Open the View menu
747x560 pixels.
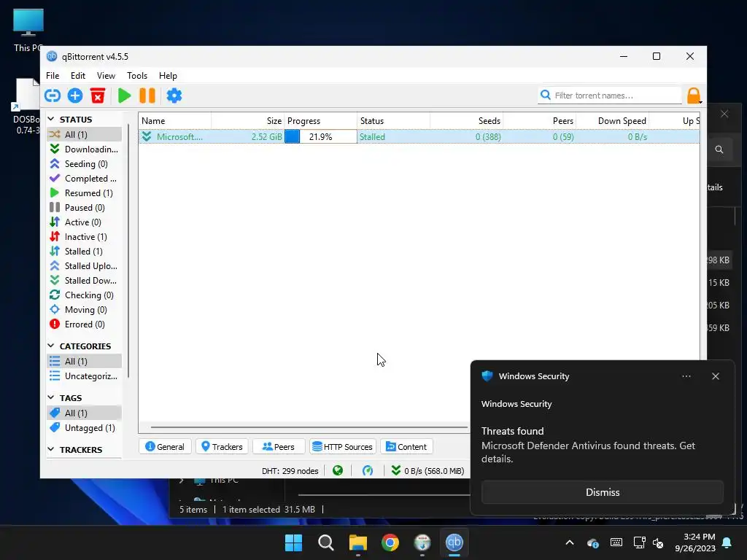tap(106, 76)
